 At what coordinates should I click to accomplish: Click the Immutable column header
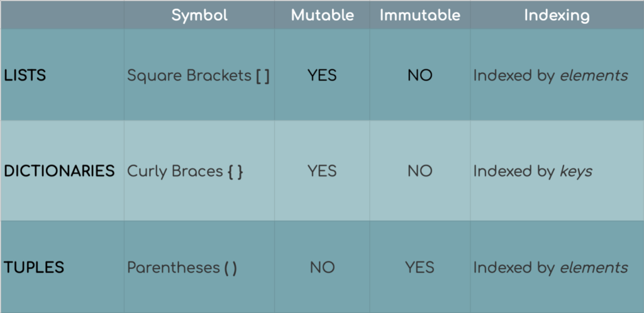(x=419, y=15)
